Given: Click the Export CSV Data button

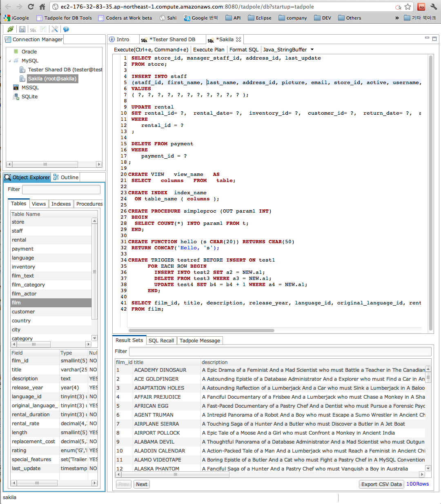Looking at the screenshot, I should pyautogui.click(x=381, y=484).
